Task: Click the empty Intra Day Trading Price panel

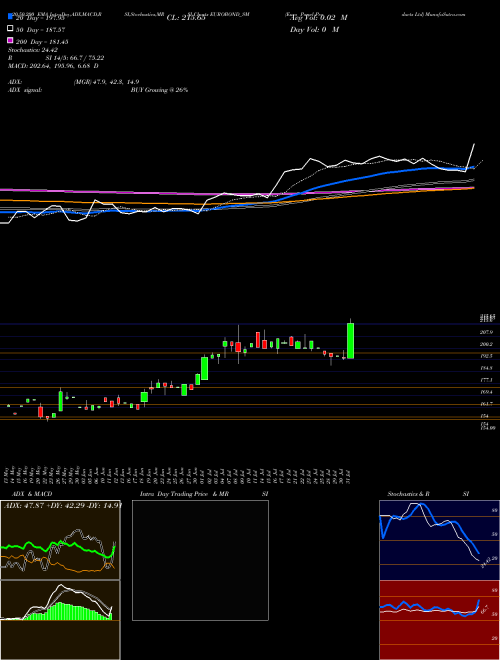Action: click(200, 560)
